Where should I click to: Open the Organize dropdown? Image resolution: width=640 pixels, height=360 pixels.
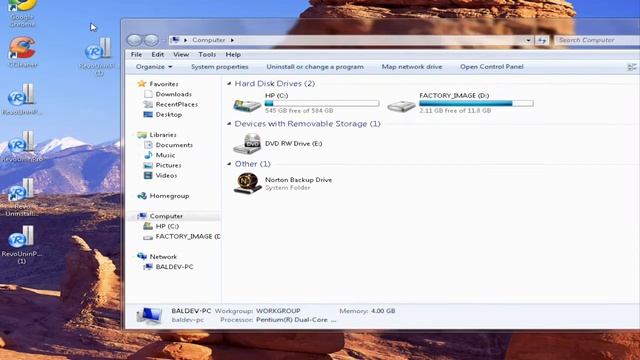point(154,67)
